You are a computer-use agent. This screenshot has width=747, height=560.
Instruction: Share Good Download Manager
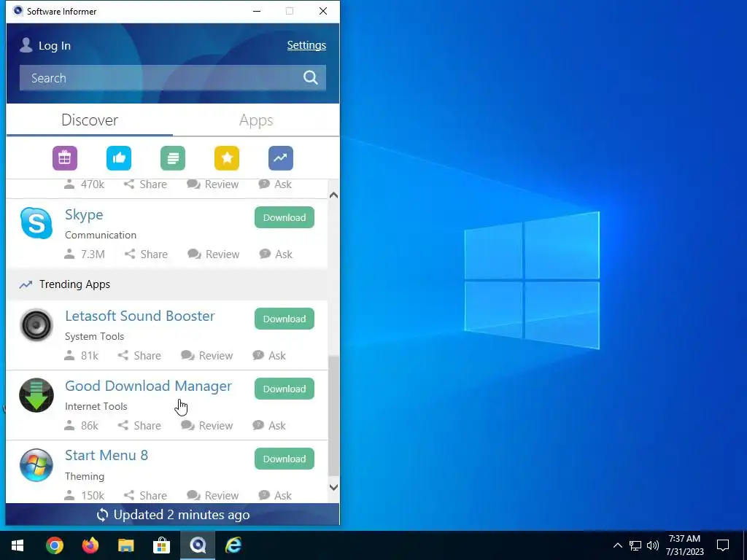click(139, 426)
